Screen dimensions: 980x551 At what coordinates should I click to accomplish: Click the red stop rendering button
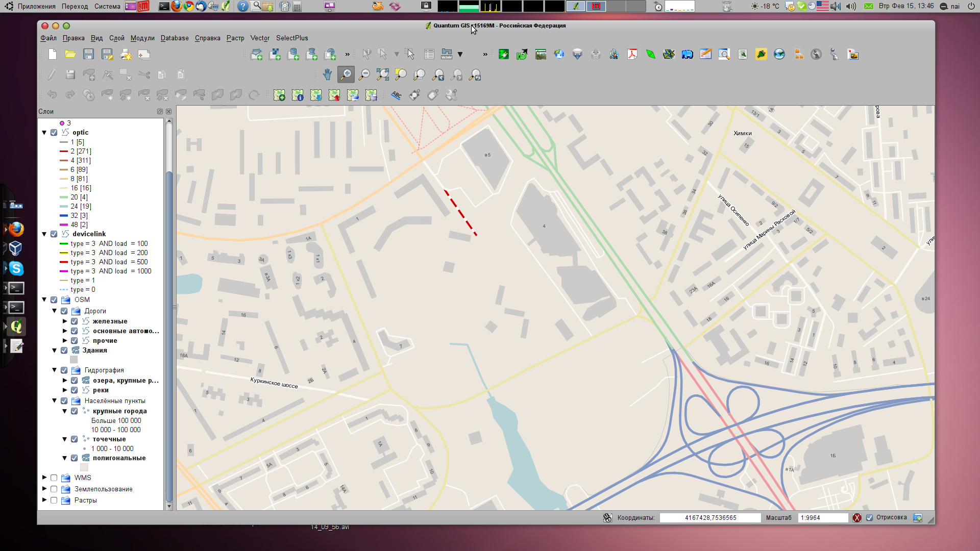tap(857, 518)
